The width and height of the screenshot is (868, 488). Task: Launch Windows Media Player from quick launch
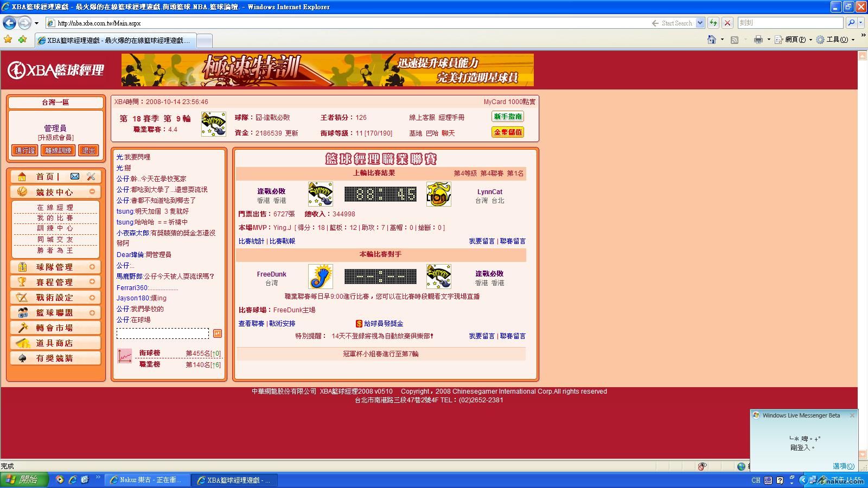(x=60, y=480)
